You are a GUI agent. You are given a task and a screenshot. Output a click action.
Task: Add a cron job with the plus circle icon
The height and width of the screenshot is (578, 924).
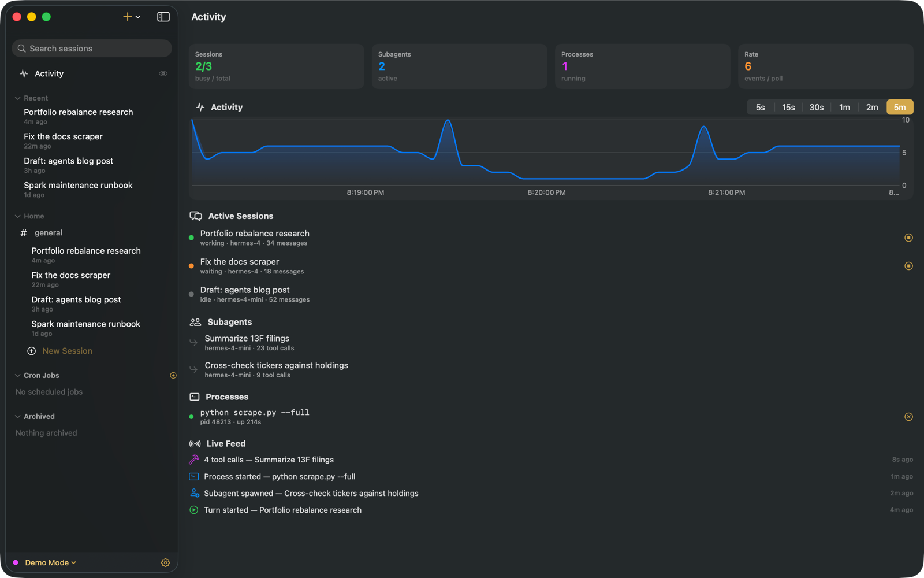(x=173, y=376)
